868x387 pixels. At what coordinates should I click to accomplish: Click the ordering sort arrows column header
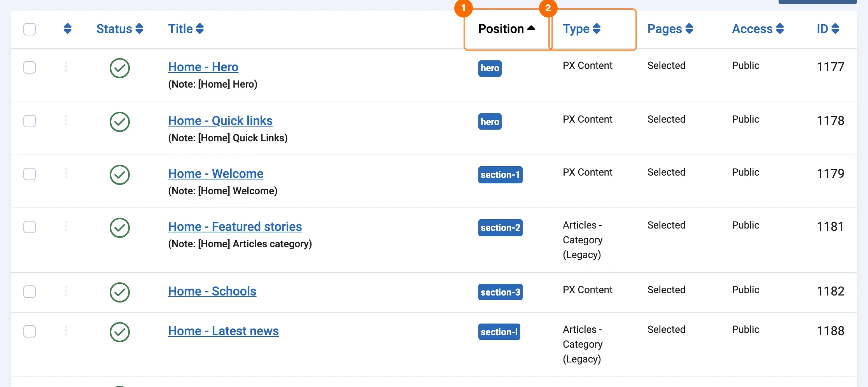pyautogui.click(x=67, y=29)
